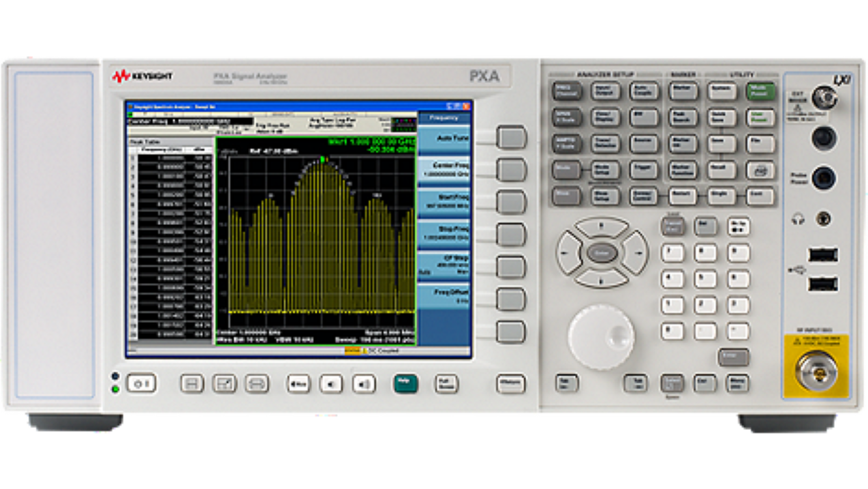Click the FREQ Channel key
The width and height of the screenshot is (868, 489).
(567, 91)
